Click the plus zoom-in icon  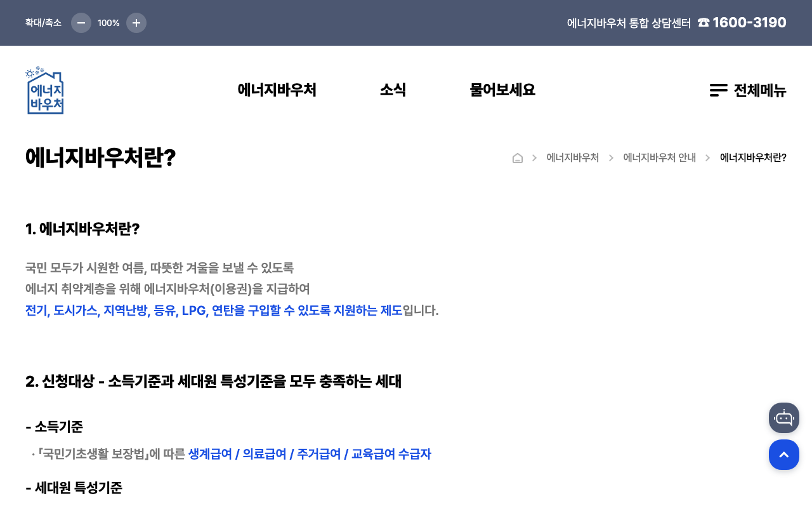coord(136,23)
